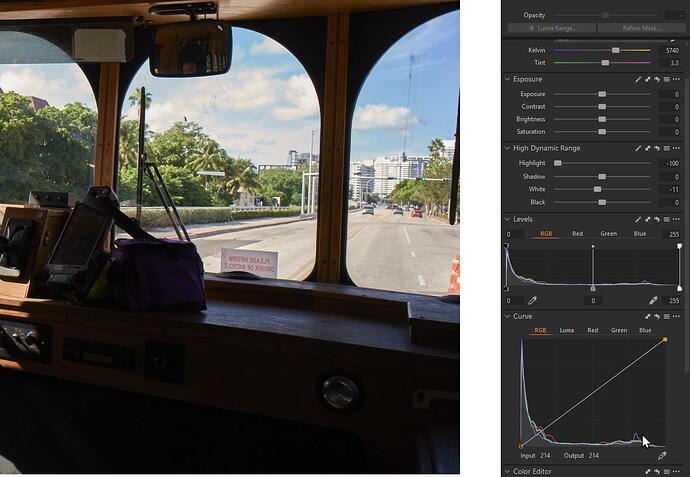690x477 pixels.
Task: Click the Kelvin slider handle
Action: point(616,50)
